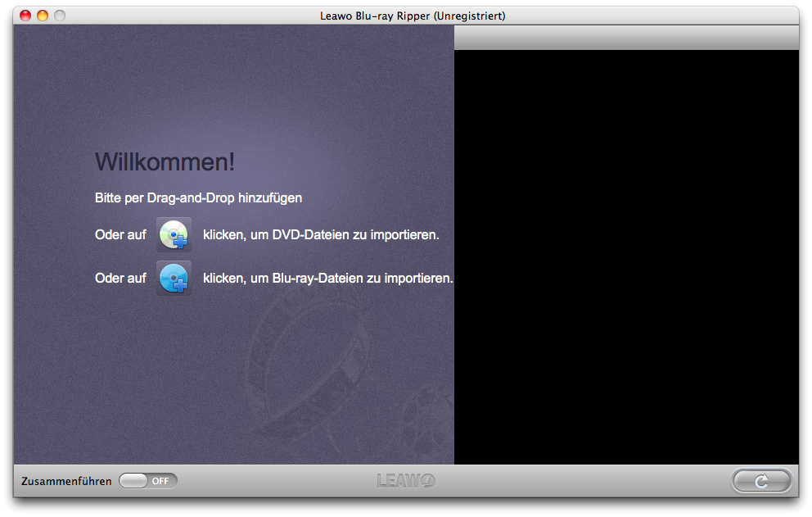Image resolution: width=812 pixels, height=517 pixels.
Task: Click the Blu-ray import disc icon
Action: tap(174, 279)
